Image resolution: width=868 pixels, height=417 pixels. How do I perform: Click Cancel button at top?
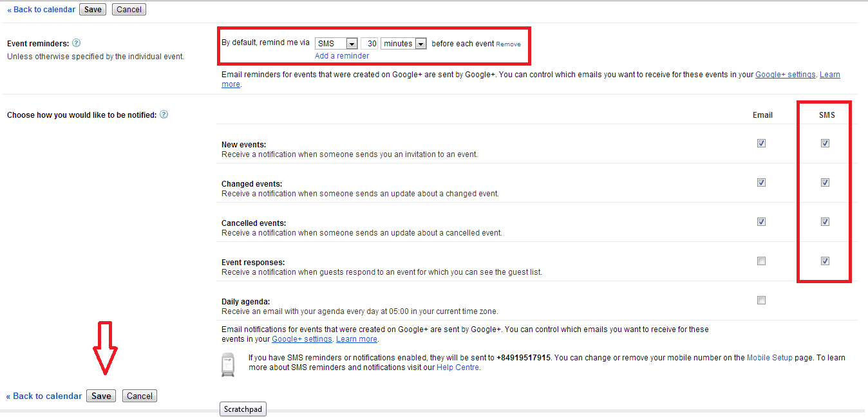(x=129, y=10)
